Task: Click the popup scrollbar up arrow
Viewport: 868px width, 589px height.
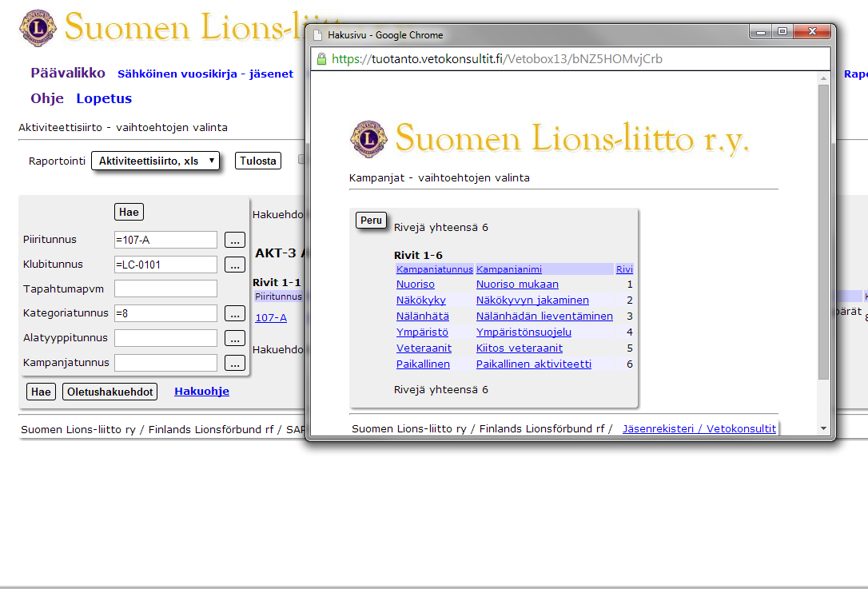Action: (x=823, y=78)
